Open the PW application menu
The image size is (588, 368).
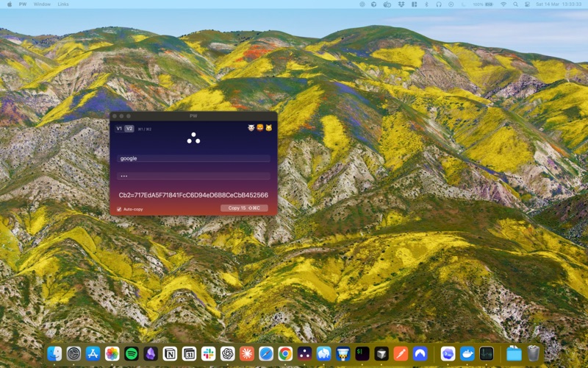click(x=23, y=4)
